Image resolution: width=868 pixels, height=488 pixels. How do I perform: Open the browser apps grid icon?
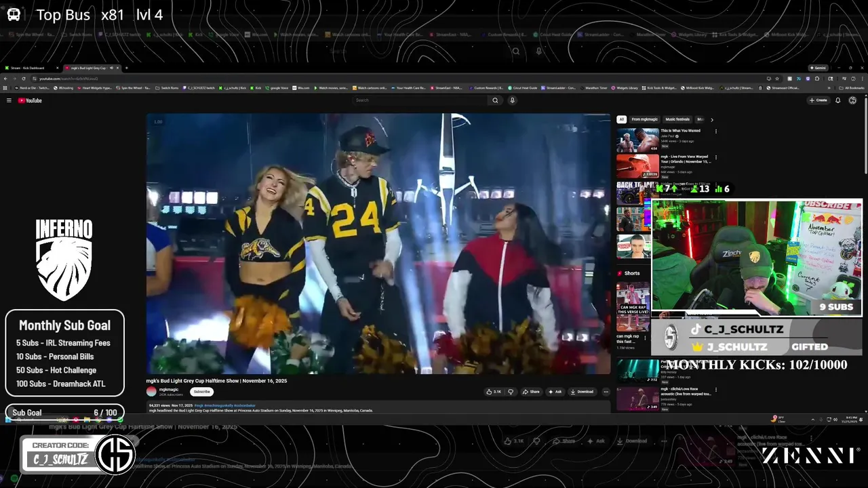click(x=5, y=88)
